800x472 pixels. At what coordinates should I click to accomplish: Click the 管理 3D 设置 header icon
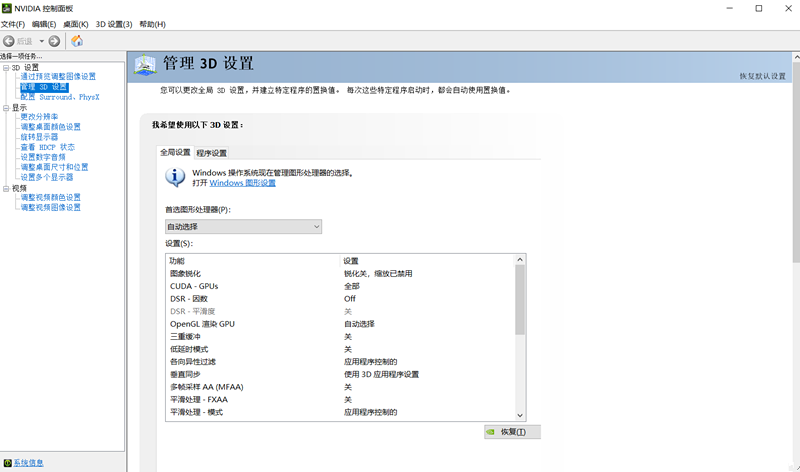145,65
